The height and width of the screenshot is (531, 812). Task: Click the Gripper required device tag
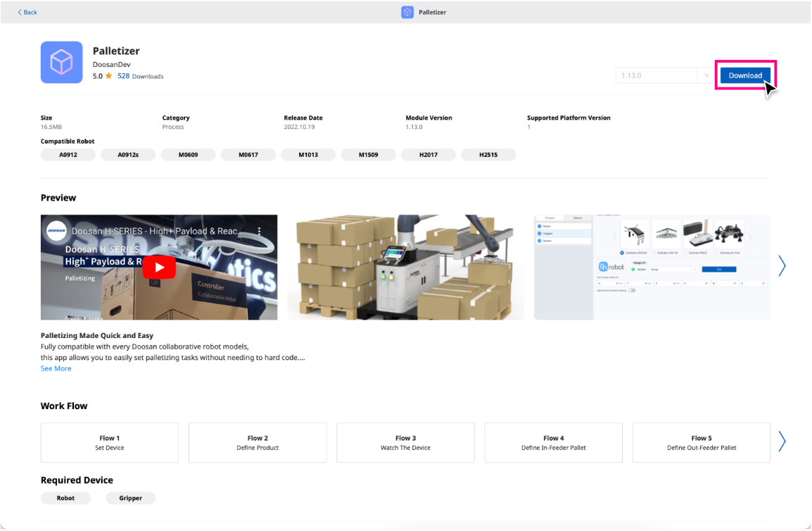coord(130,498)
